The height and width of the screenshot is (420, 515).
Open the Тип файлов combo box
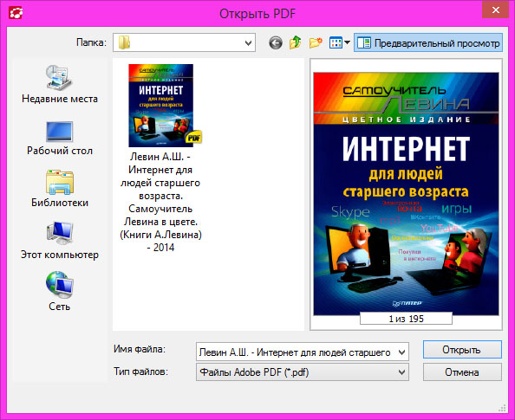pyautogui.click(x=303, y=372)
